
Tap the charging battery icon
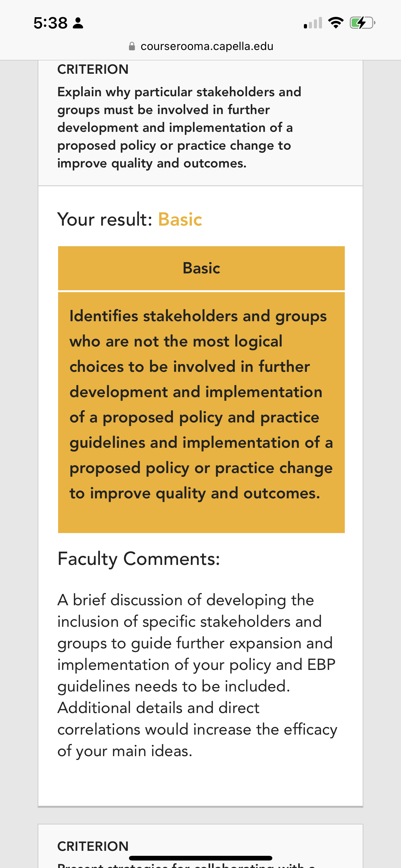362,23
